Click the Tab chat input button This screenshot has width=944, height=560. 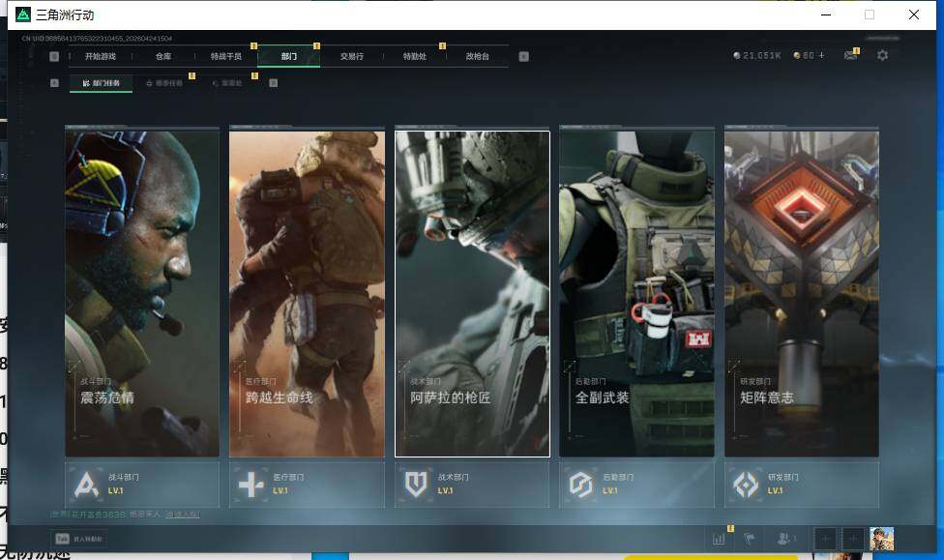coord(79,539)
